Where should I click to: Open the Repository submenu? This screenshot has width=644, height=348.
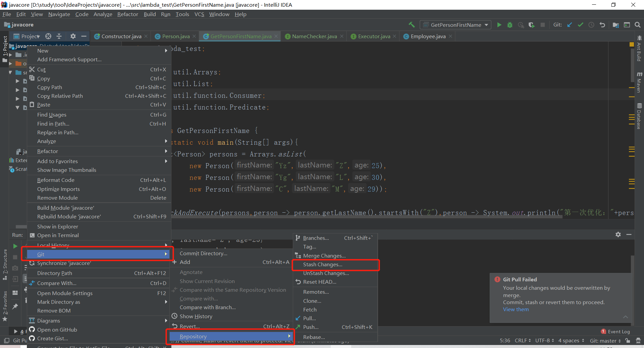coord(231,336)
